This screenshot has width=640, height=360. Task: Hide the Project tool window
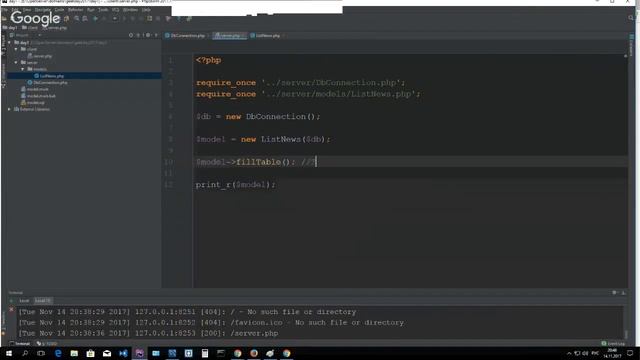point(156,36)
